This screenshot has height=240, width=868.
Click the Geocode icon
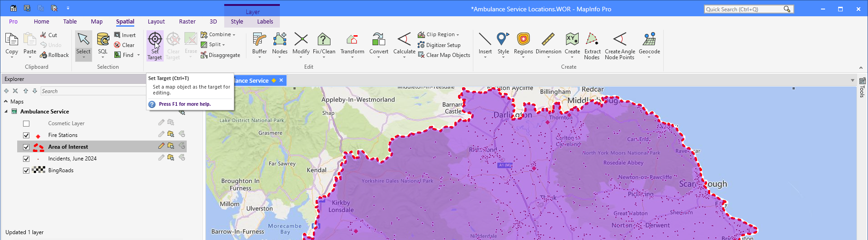pos(649,40)
